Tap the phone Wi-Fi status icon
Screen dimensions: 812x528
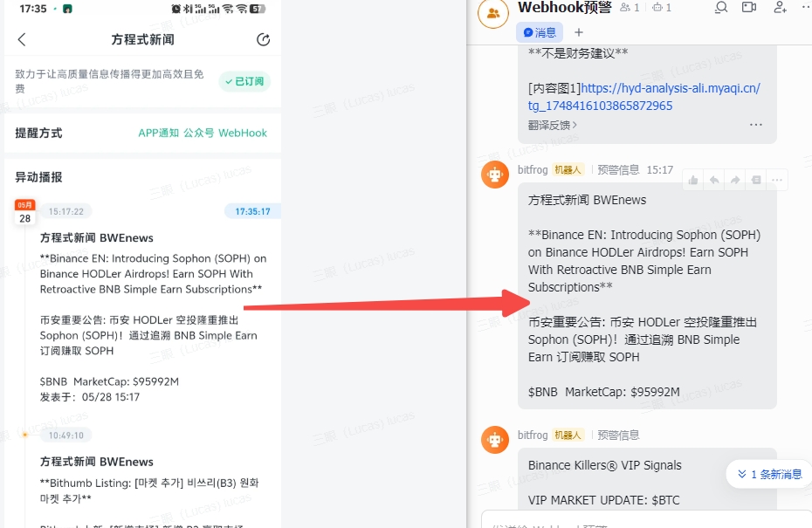pyautogui.click(x=241, y=9)
